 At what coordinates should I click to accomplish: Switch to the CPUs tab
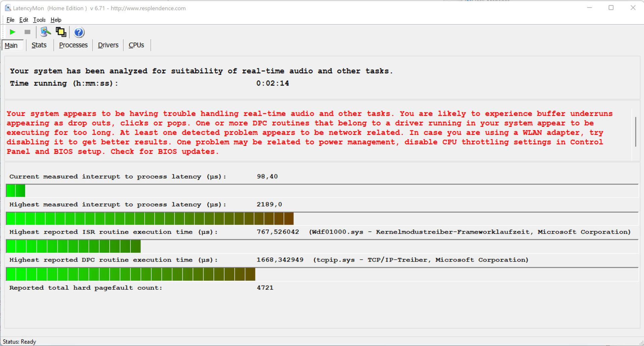(136, 45)
